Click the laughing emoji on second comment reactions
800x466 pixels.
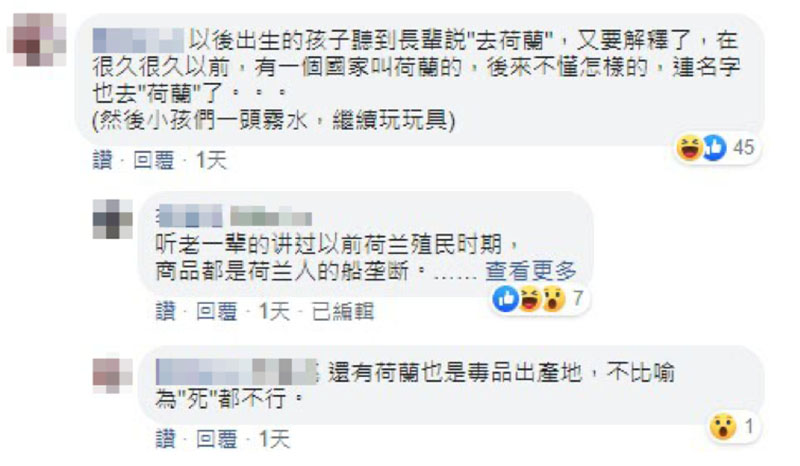[x=530, y=299]
